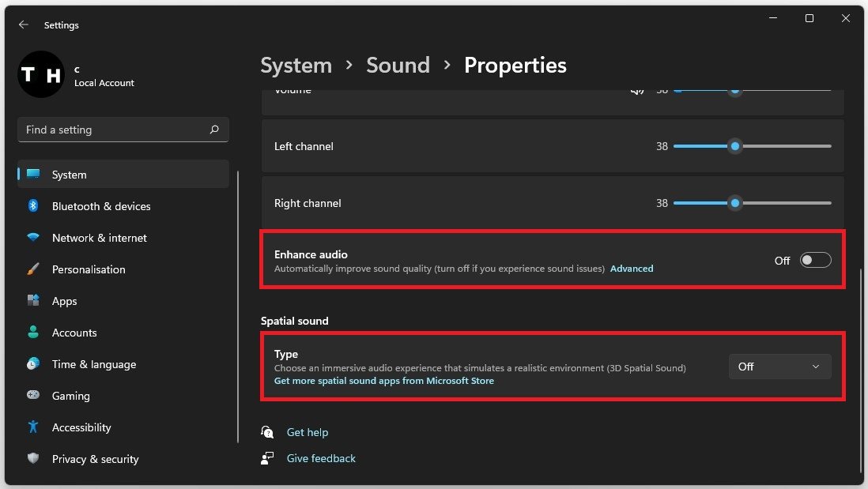Screen dimensions: 868x489
Task: Open the System category in sidebar
Action: pos(70,175)
